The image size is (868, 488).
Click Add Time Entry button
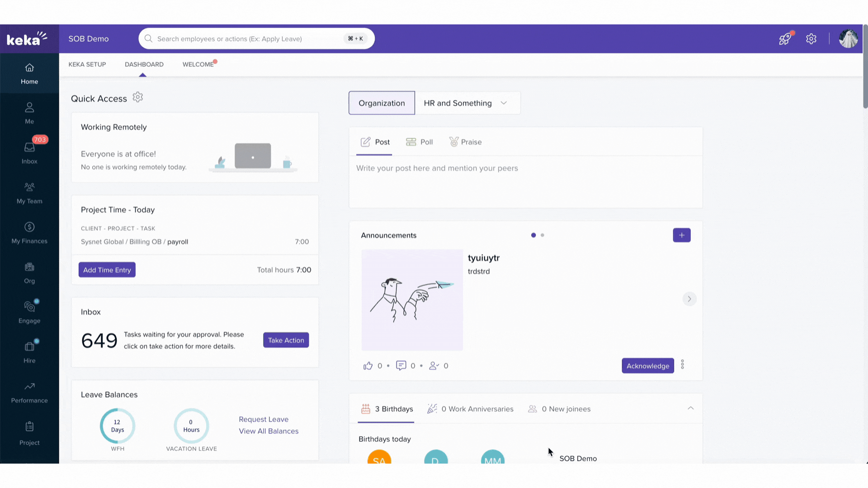coord(107,270)
